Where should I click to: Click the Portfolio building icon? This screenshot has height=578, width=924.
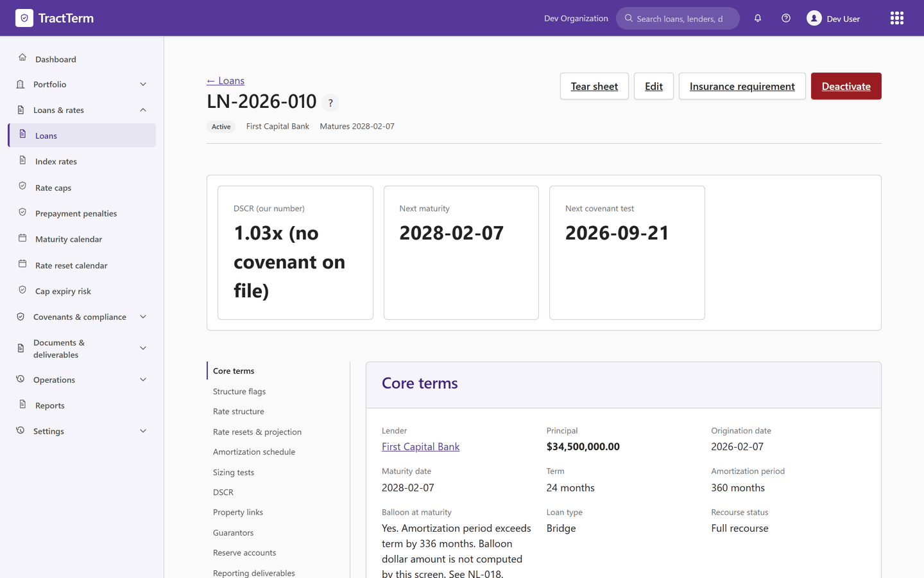[21, 84]
